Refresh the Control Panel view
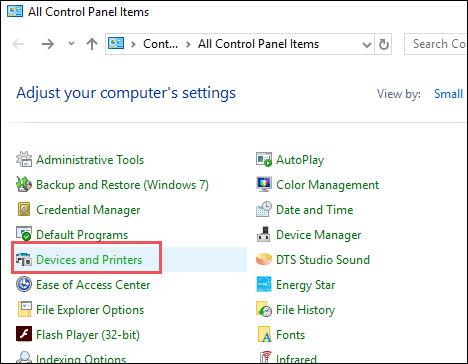 (x=383, y=44)
